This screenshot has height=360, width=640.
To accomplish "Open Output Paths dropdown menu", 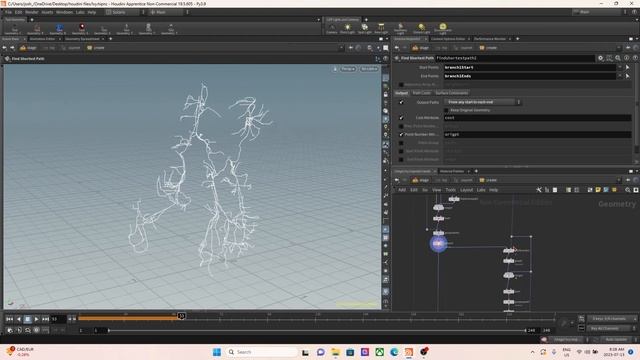I will (483, 102).
